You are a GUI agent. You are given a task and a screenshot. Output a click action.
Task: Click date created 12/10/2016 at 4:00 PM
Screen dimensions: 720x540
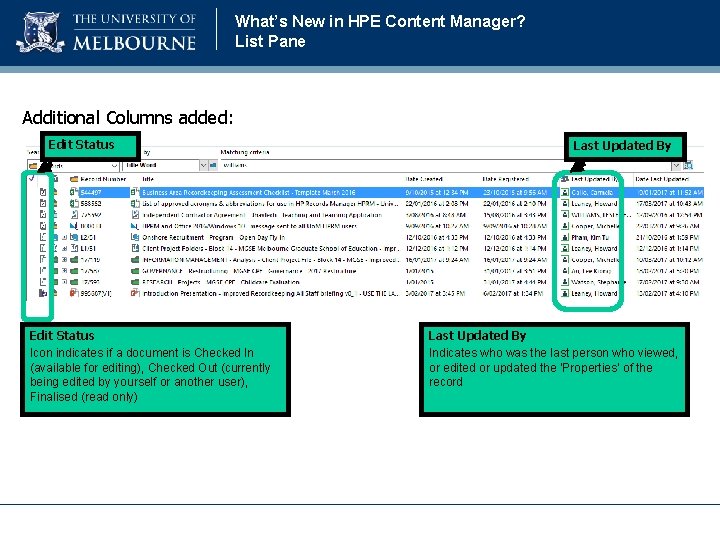point(437,237)
